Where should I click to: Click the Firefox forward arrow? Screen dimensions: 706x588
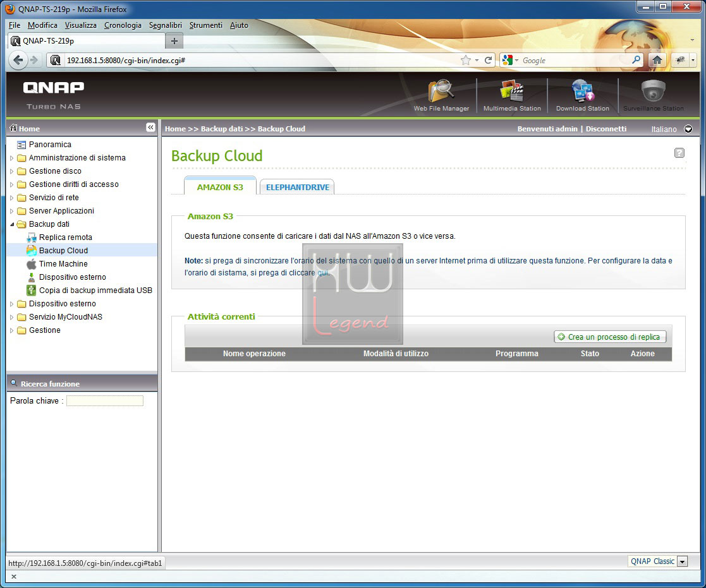pos(33,60)
